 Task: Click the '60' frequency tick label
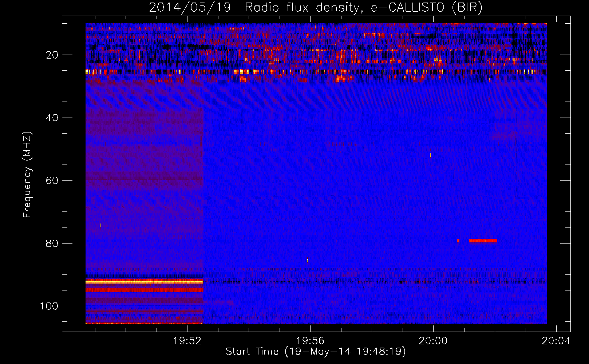(52, 181)
